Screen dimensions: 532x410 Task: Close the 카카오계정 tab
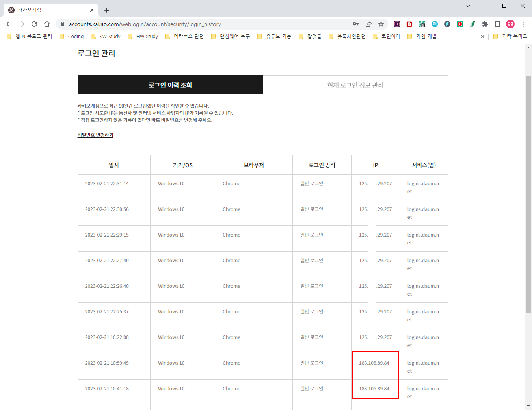click(x=92, y=10)
